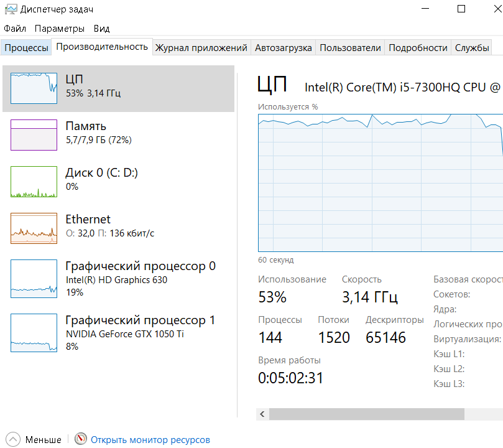Open the Вид menu
This screenshot has width=503, height=448.
(101, 29)
